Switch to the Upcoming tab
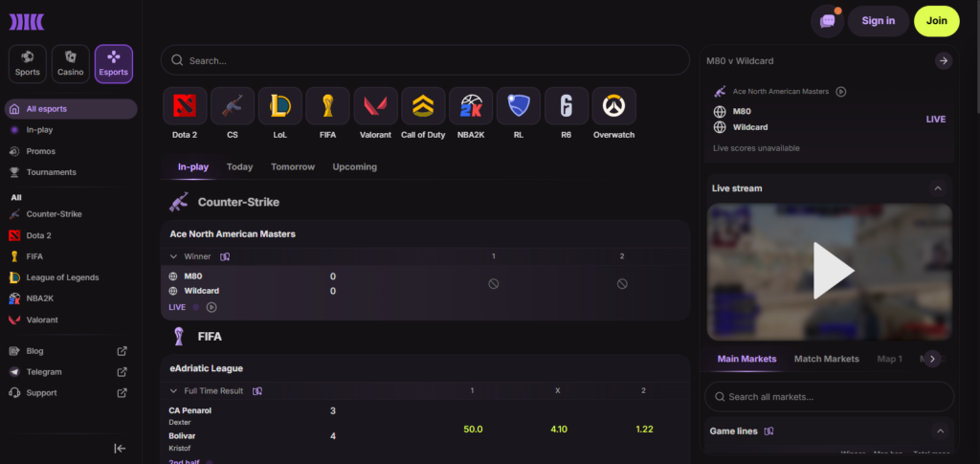 tap(354, 166)
